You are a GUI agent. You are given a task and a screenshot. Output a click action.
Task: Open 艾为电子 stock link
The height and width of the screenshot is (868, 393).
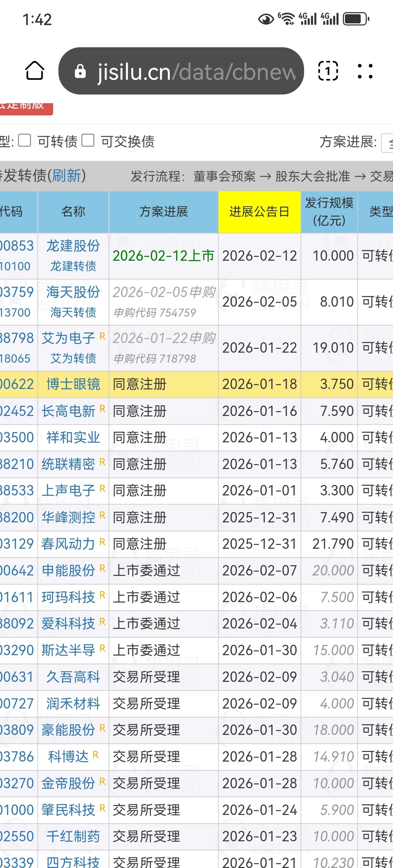[x=68, y=338]
